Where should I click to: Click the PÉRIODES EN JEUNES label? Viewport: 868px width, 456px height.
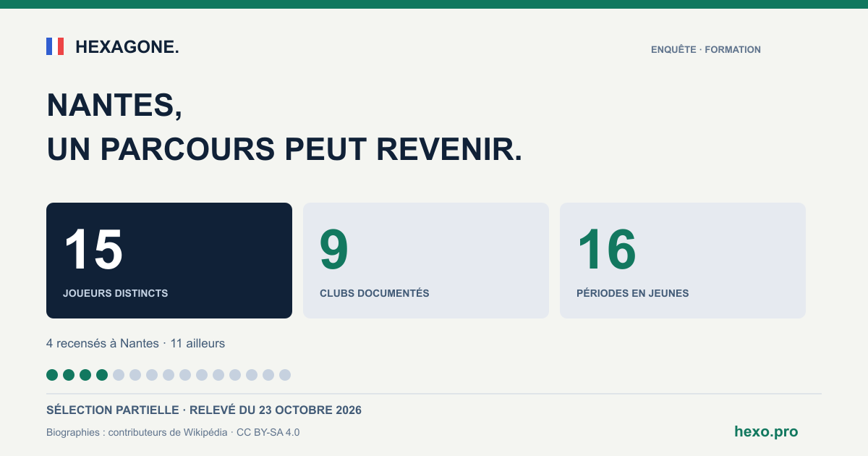pos(633,293)
